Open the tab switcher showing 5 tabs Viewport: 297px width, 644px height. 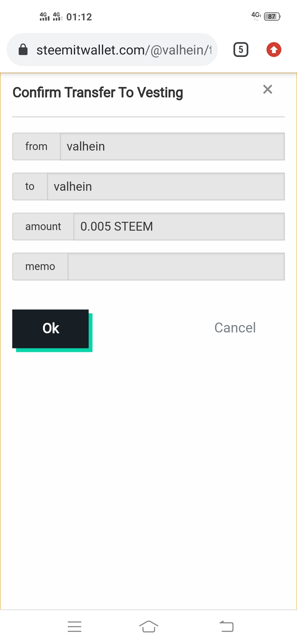point(241,50)
